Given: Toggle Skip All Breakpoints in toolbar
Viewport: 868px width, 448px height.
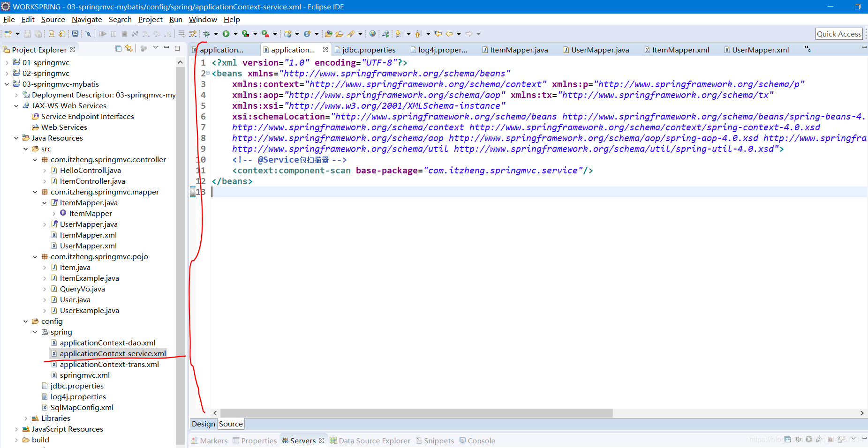Looking at the screenshot, I should click(x=88, y=34).
